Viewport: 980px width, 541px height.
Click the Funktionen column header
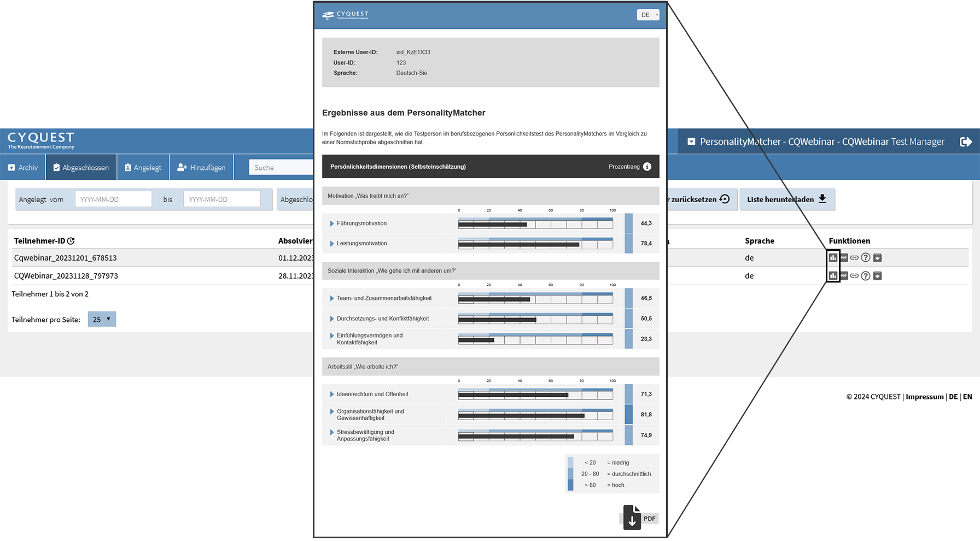coord(849,241)
